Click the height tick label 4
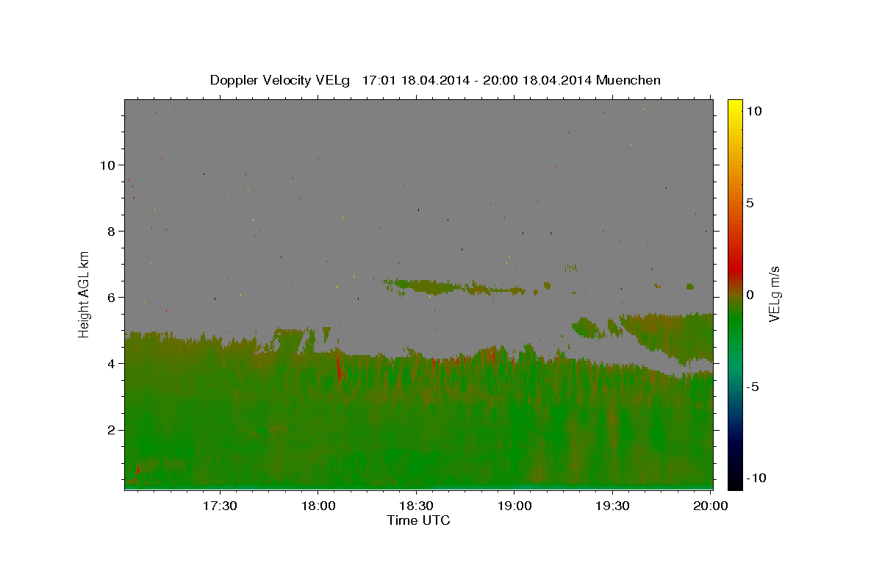882x588 pixels. point(111,363)
